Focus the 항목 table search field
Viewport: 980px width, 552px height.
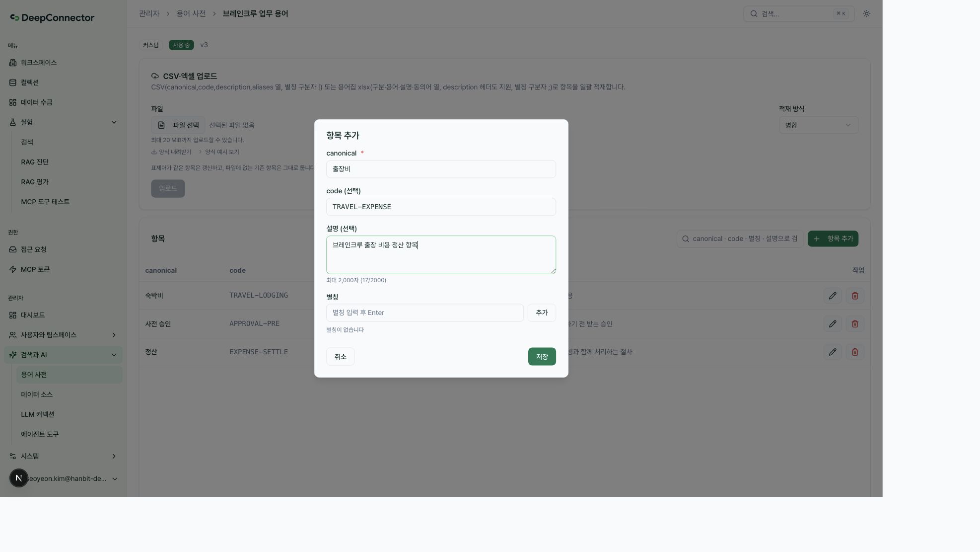click(x=740, y=238)
